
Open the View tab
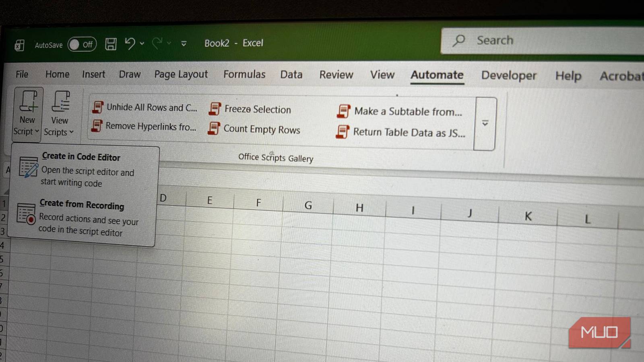point(382,75)
